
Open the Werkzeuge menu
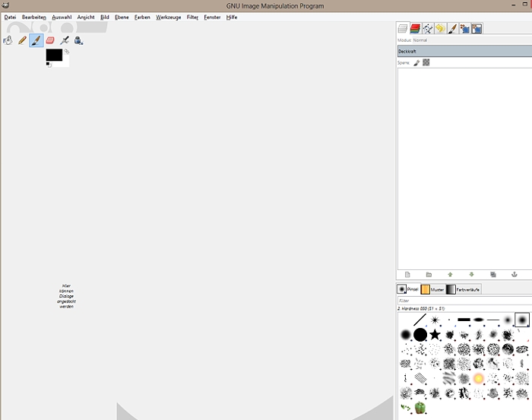168,17
